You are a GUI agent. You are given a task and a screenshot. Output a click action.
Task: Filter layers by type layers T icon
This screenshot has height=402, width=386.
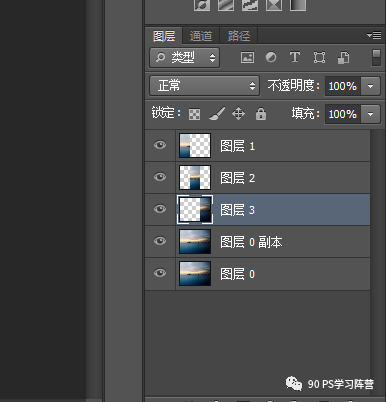tap(295, 57)
